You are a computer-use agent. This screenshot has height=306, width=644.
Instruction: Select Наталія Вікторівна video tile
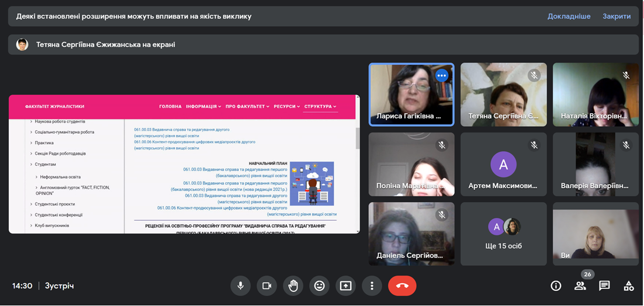pyautogui.click(x=596, y=95)
